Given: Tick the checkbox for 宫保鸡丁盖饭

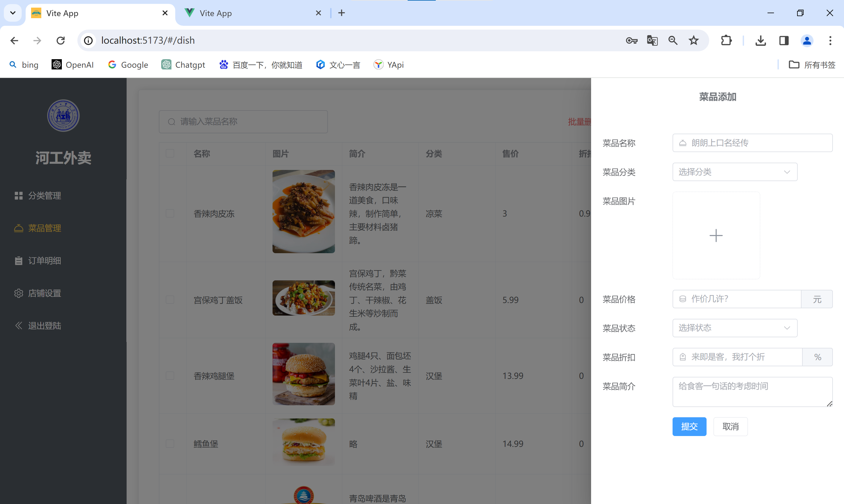Looking at the screenshot, I should [170, 299].
